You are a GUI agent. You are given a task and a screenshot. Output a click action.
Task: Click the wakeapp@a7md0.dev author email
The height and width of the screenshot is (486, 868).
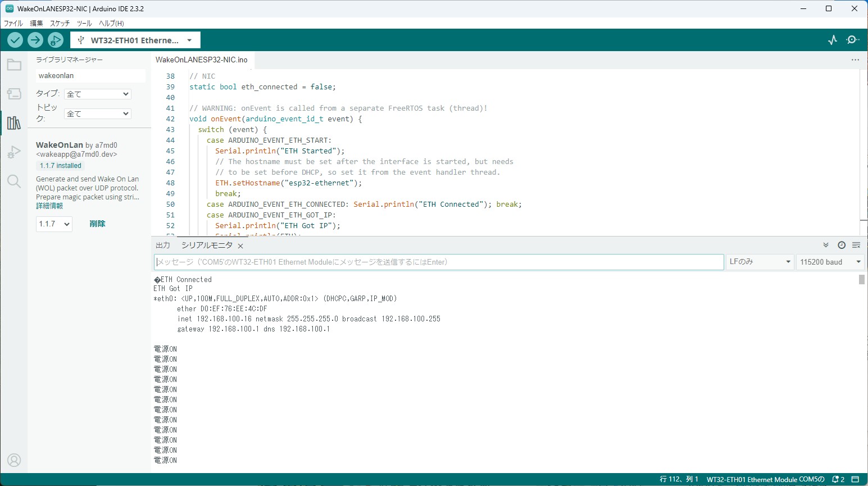(76, 155)
